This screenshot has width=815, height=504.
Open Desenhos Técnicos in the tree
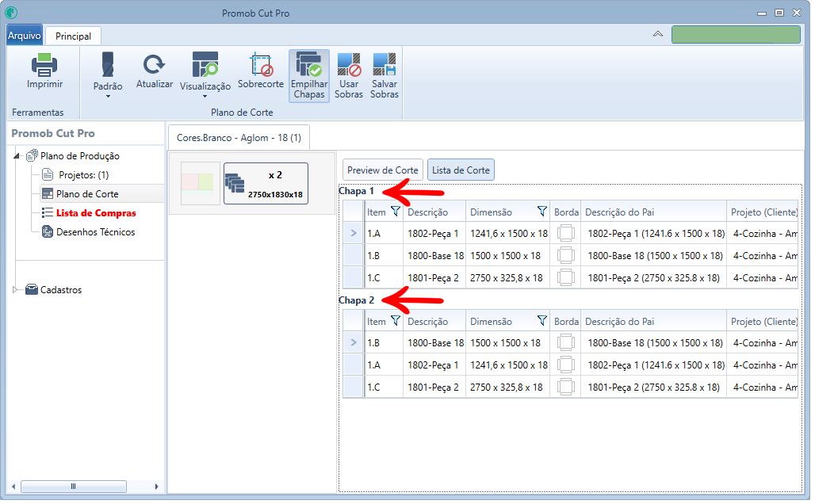pyautogui.click(x=96, y=232)
